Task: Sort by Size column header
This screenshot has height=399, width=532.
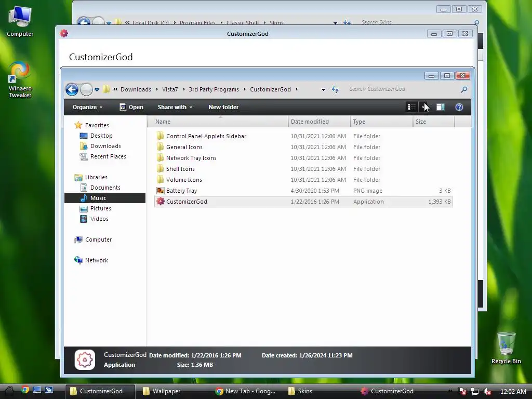Action: 434,122
